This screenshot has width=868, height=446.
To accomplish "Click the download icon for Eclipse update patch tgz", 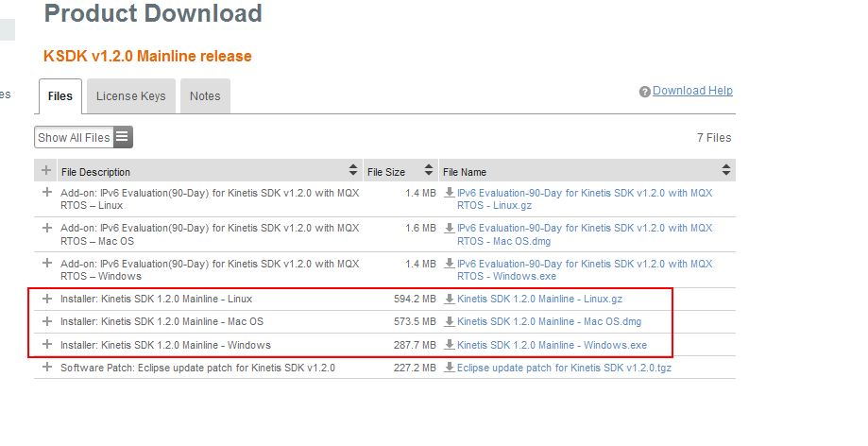I will (x=450, y=368).
